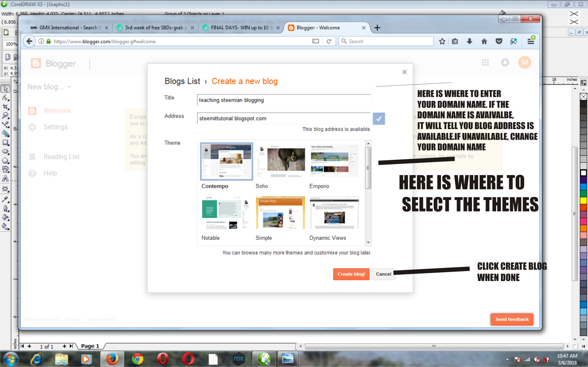Pick green from the CorelDRAW color palette

point(583,193)
